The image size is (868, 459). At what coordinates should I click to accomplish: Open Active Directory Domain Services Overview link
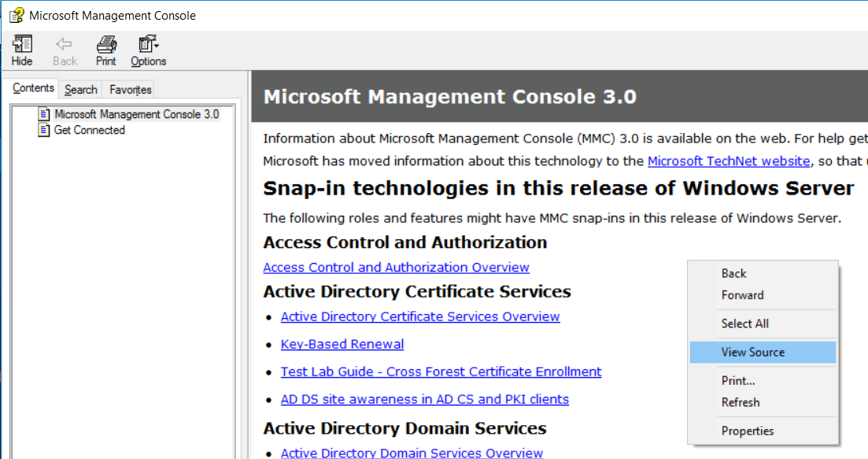tap(412, 453)
